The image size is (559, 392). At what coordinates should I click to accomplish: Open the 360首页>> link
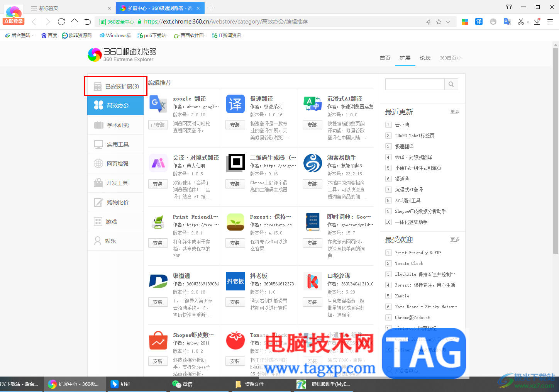(x=450, y=58)
